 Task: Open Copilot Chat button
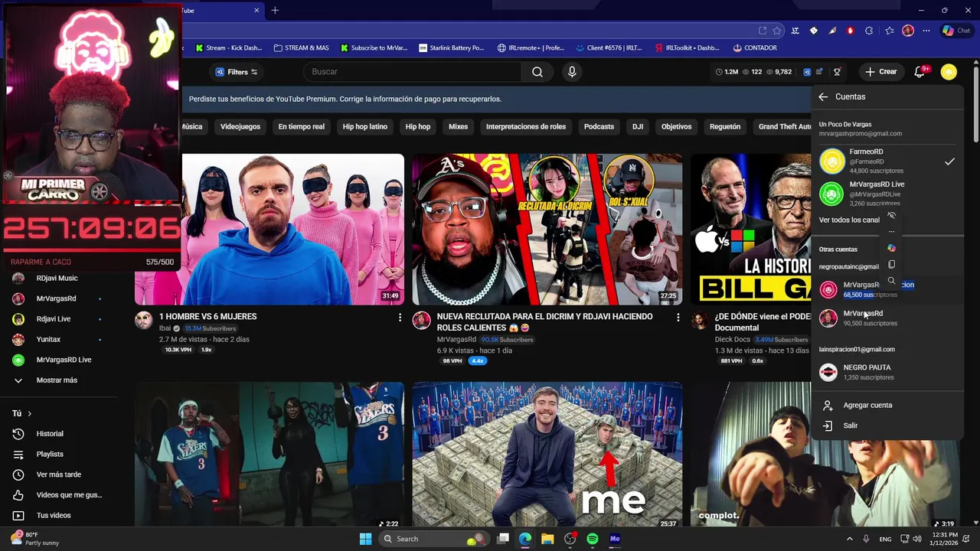(956, 31)
